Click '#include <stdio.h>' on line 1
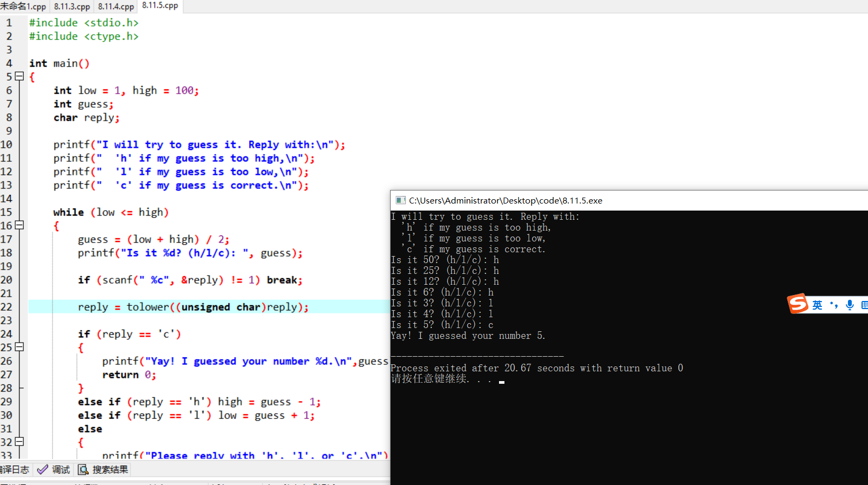 (84, 23)
